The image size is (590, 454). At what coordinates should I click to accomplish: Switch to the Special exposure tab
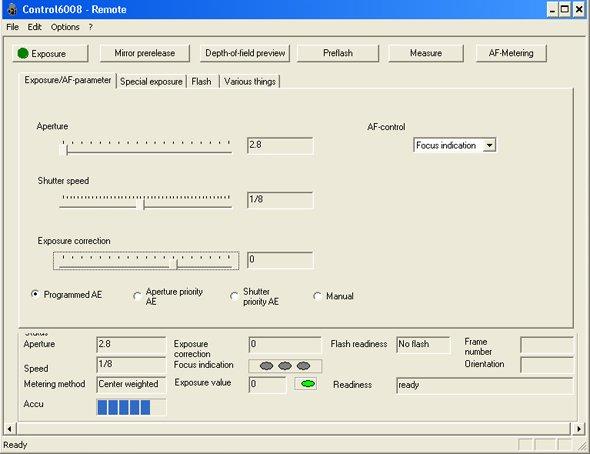pos(151,82)
